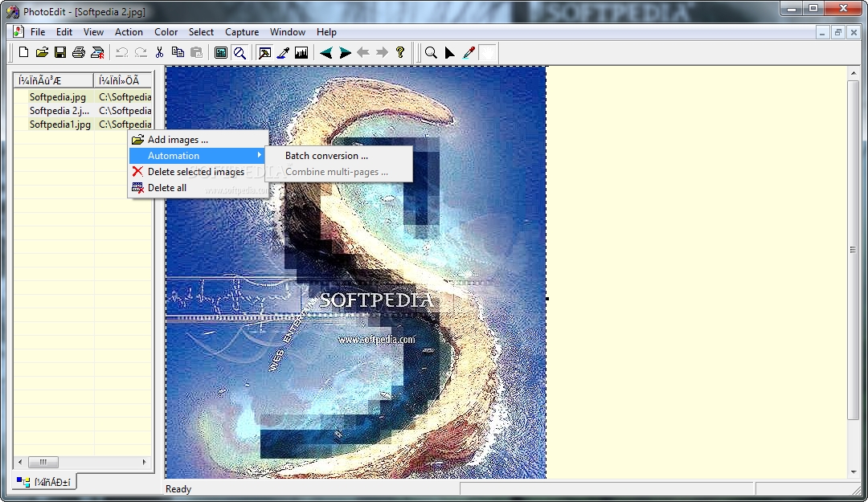Print the current image
The image size is (868, 502).
click(x=79, y=52)
